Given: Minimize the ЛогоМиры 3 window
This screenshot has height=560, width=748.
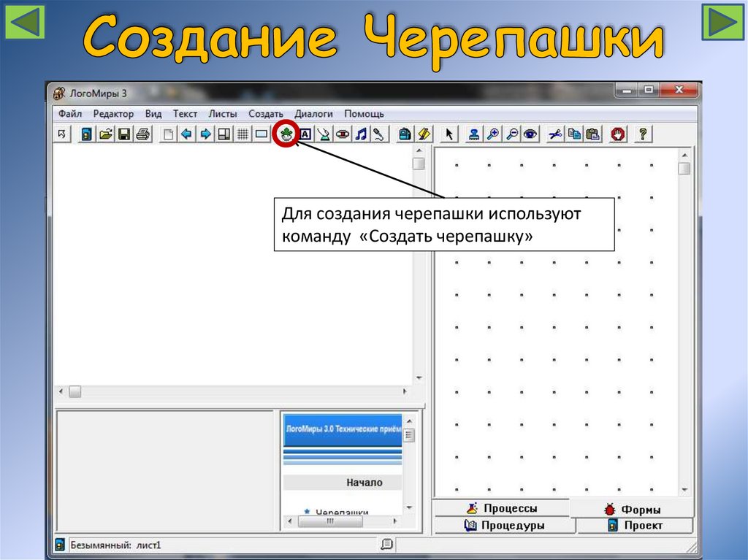Looking at the screenshot, I should pyautogui.click(x=627, y=90).
